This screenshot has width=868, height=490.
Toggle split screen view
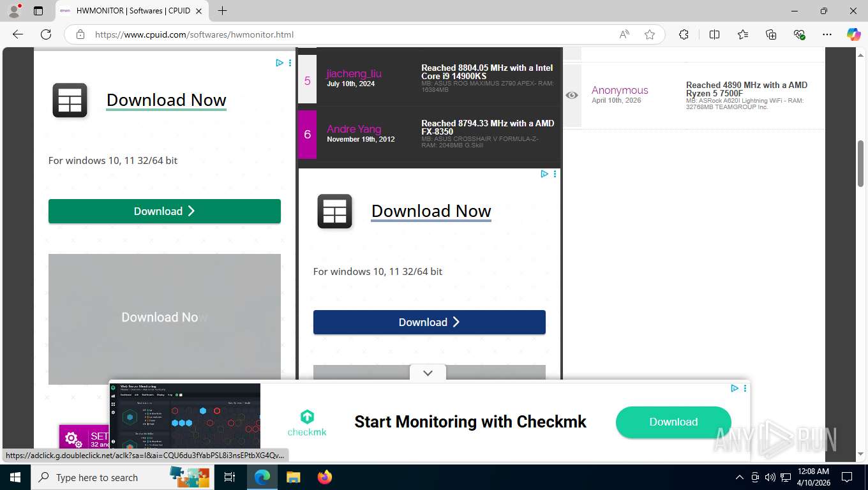[714, 34]
